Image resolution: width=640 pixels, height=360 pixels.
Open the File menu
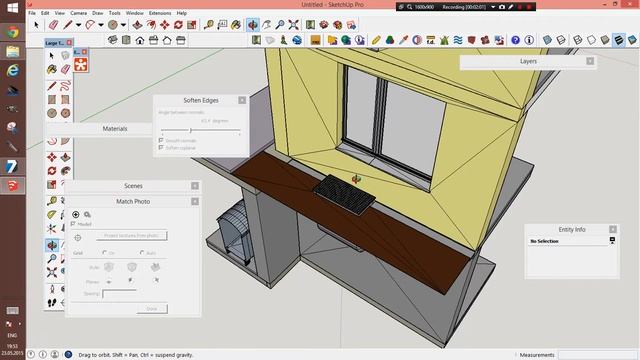[32, 13]
